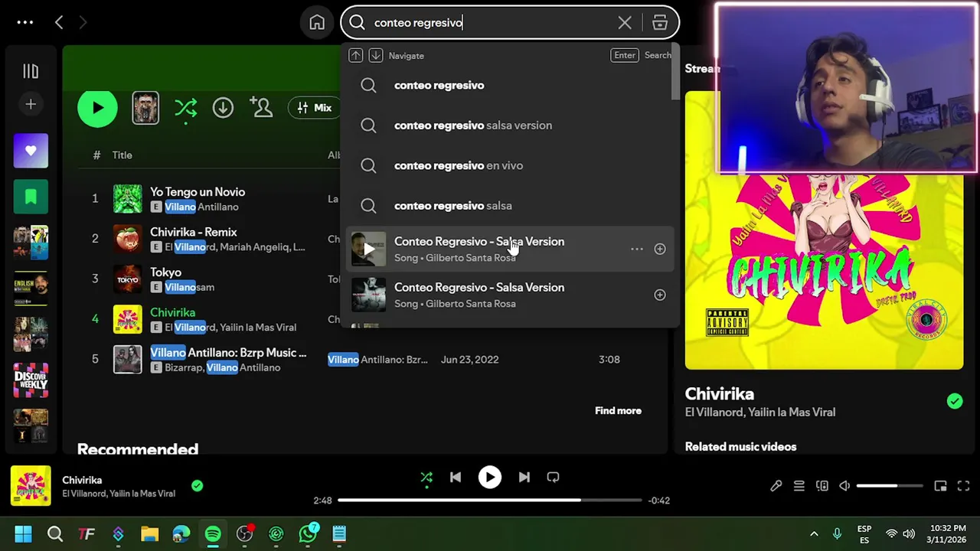Toggle playlist shuffle next to the cover thumbnail

185,108
